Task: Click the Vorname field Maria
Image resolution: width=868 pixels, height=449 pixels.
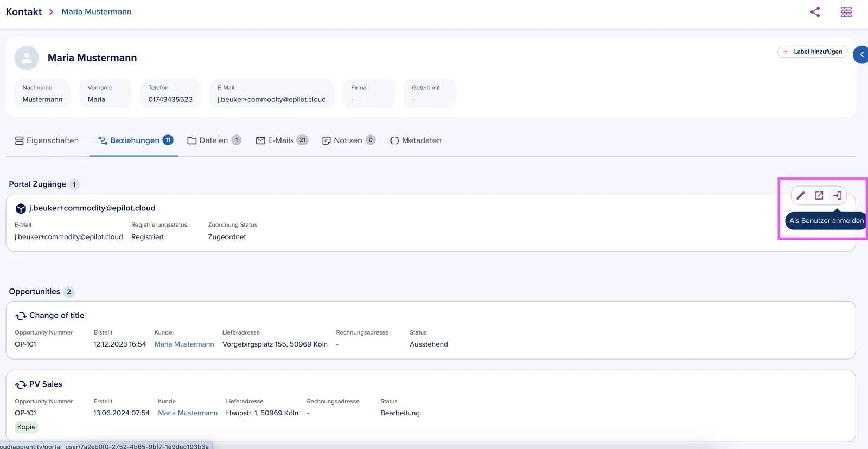Action: point(105,94)
